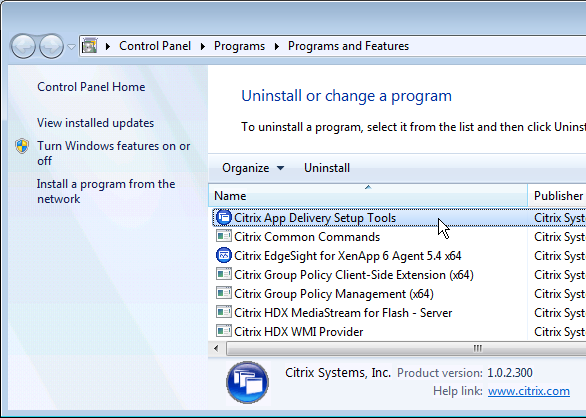Open View installed updates
Screen dimensions: 586x418
tap(95, 123)
